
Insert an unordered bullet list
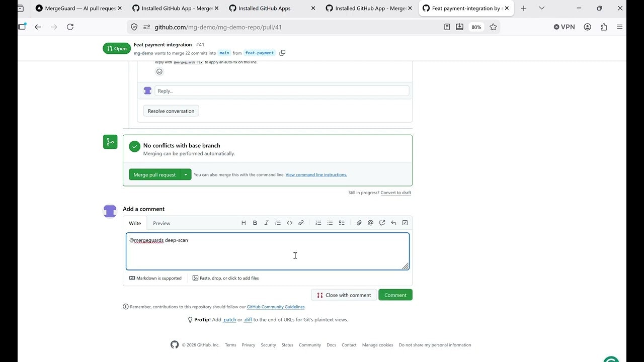coord(330,223)
